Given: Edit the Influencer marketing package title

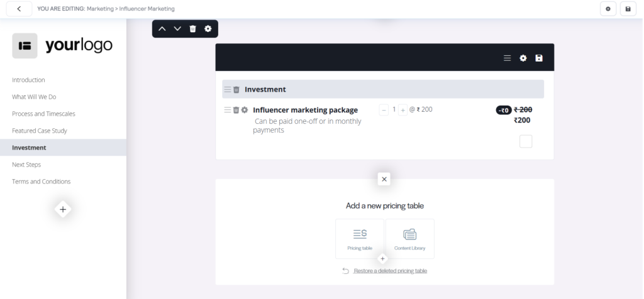Looking at the screenshot, I should [305, 110].
